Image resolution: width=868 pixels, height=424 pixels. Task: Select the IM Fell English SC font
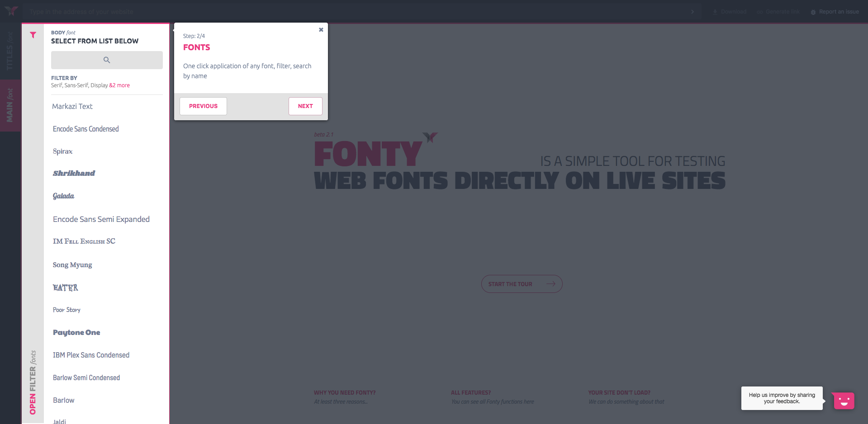[x=84, y=241]
